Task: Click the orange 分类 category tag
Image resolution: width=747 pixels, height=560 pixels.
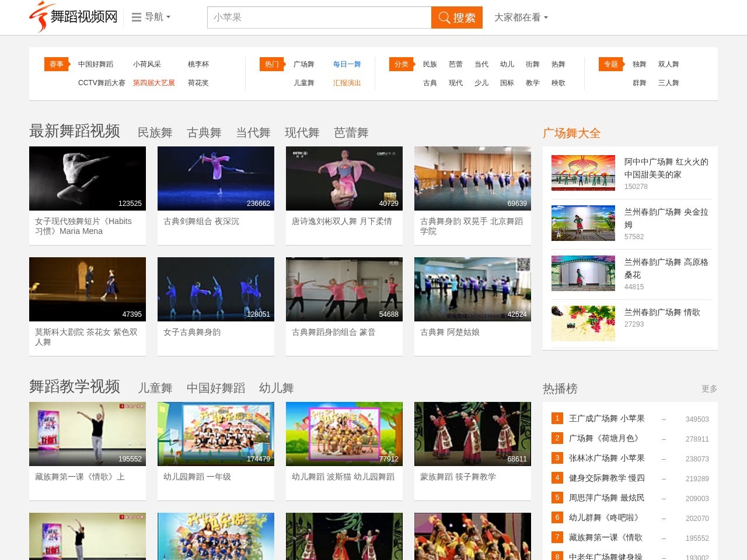Action: (402, 64)
